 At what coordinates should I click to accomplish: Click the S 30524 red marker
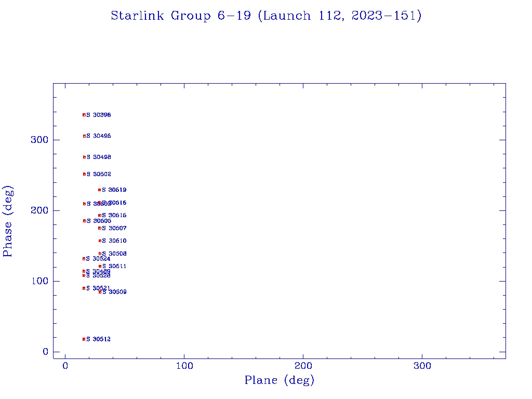pyautogui.click(x=83, y=259)
